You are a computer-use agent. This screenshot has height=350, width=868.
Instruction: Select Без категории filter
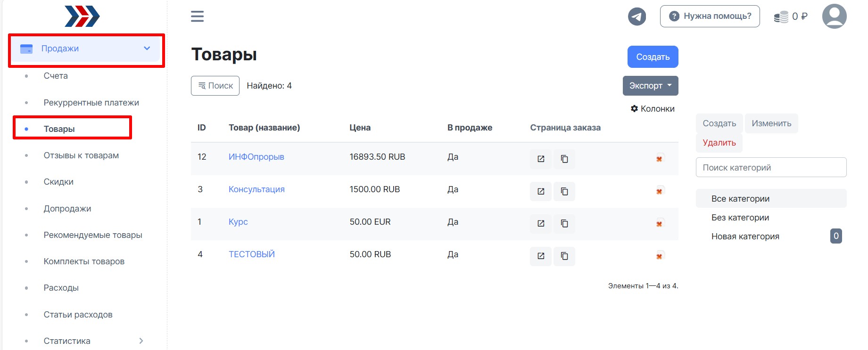[x=740, y=218]
